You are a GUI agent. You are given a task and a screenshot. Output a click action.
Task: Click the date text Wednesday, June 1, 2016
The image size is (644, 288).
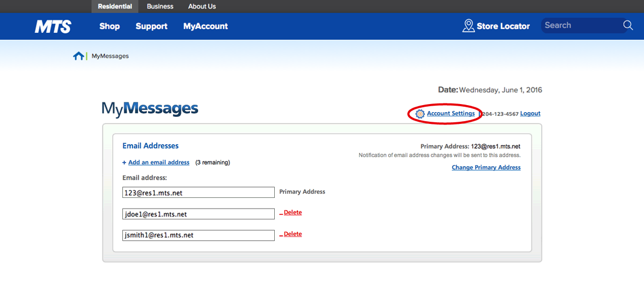[x=501, y=90]
